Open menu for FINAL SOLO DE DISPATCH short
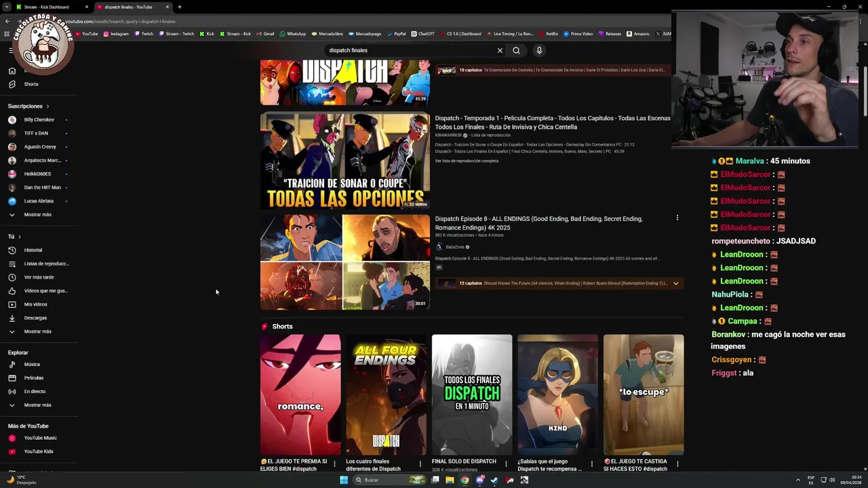Viewport: 868px width, 488px height. point(506,464)
